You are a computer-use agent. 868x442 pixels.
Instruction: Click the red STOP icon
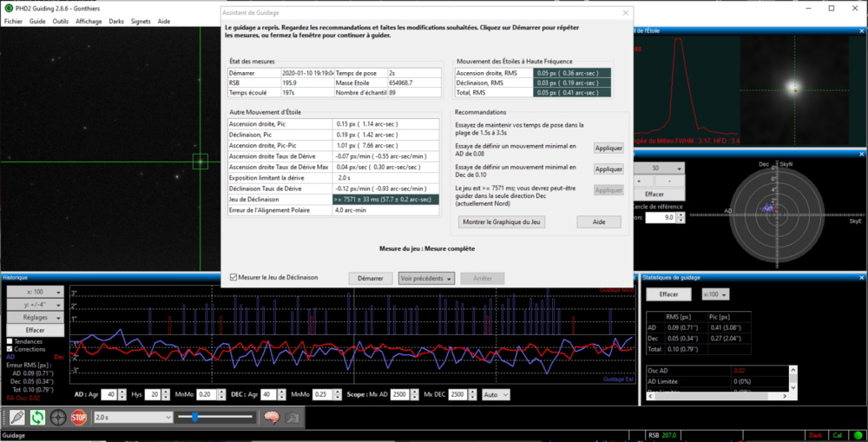(79, 417)
